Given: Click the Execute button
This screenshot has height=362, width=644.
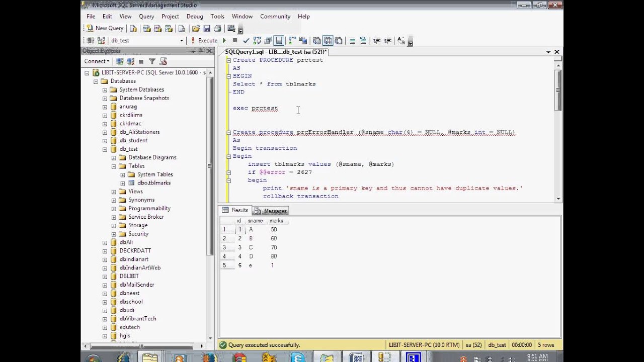Looking at the screenshot, I should [x=204, y=40].
